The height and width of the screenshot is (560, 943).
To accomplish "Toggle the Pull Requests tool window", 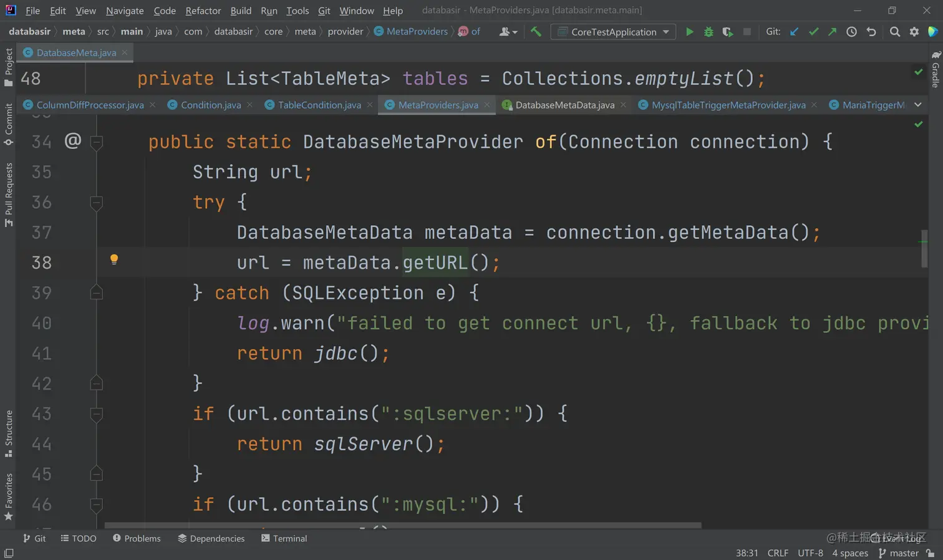I will [x=9, y=195].
